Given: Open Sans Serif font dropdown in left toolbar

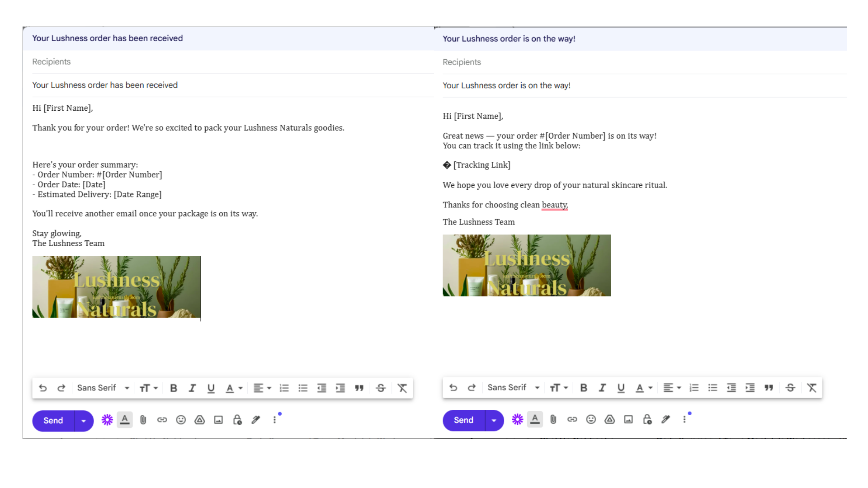Looking at the screenshot, I should pos(103,388).
